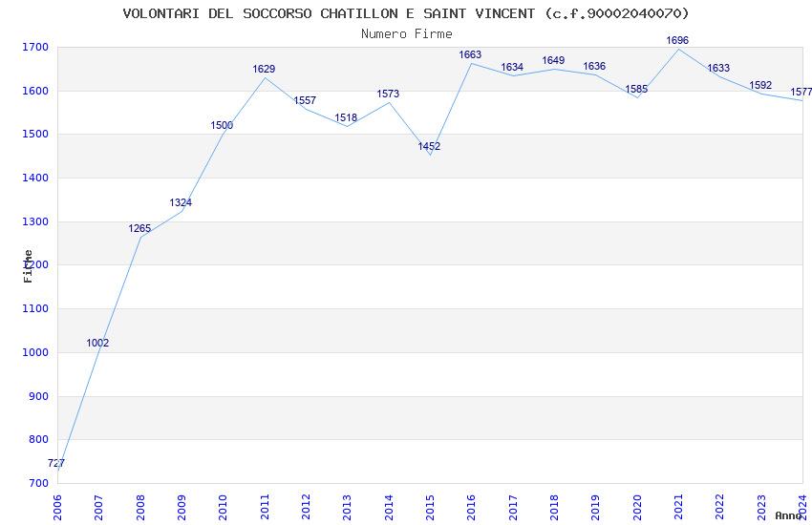Select the 1573 data label for 2014
Viewport: 812px width, 525px height.
point(388,94)
